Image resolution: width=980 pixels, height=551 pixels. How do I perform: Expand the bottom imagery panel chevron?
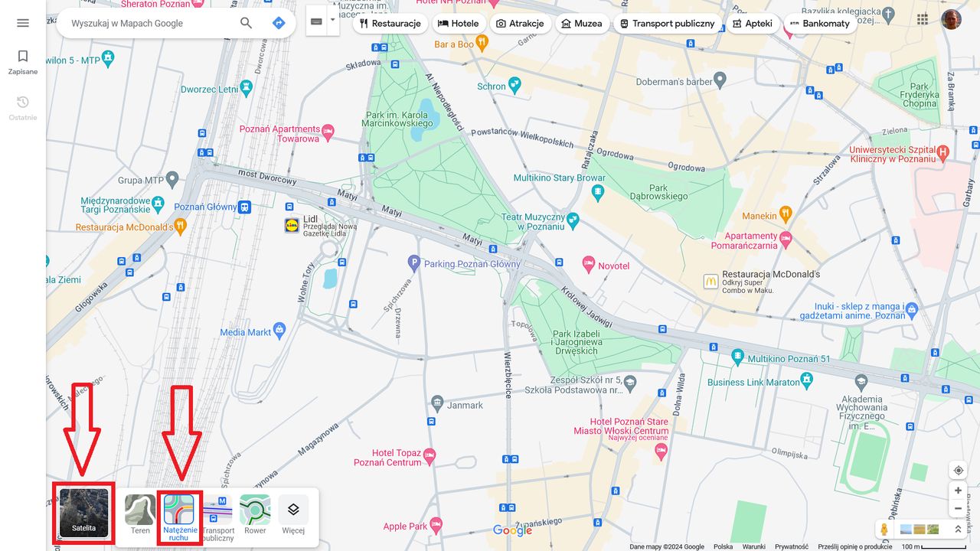point(957,529)
